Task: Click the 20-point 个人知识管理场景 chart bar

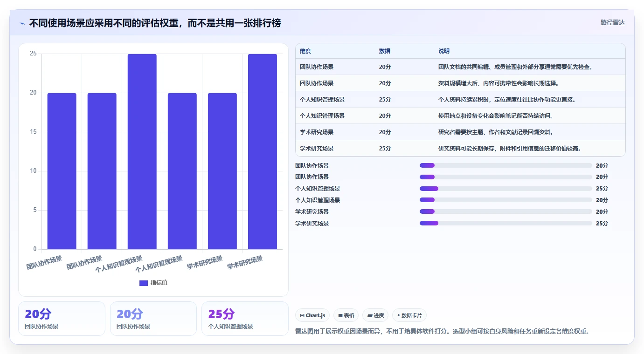Action: click(x=182, y=171)
